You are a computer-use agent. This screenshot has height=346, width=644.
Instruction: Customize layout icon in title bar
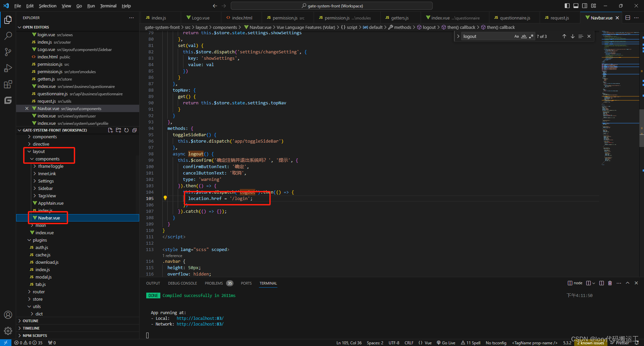[594, 6]
